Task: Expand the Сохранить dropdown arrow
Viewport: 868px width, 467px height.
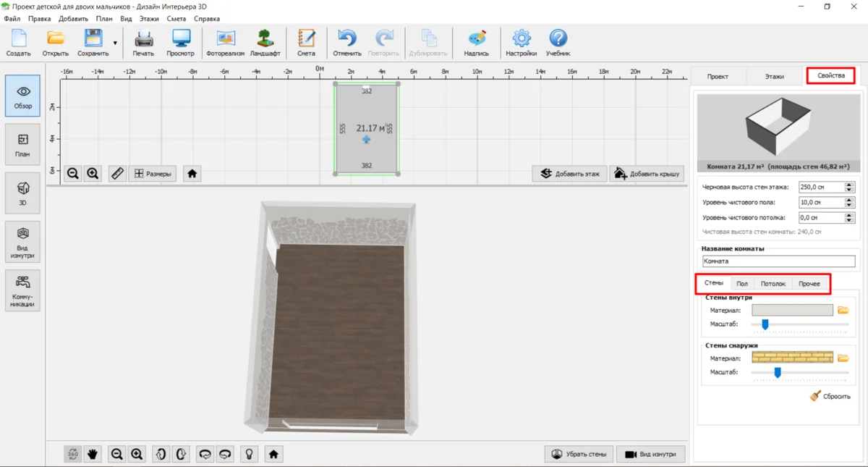Action: 115,43
